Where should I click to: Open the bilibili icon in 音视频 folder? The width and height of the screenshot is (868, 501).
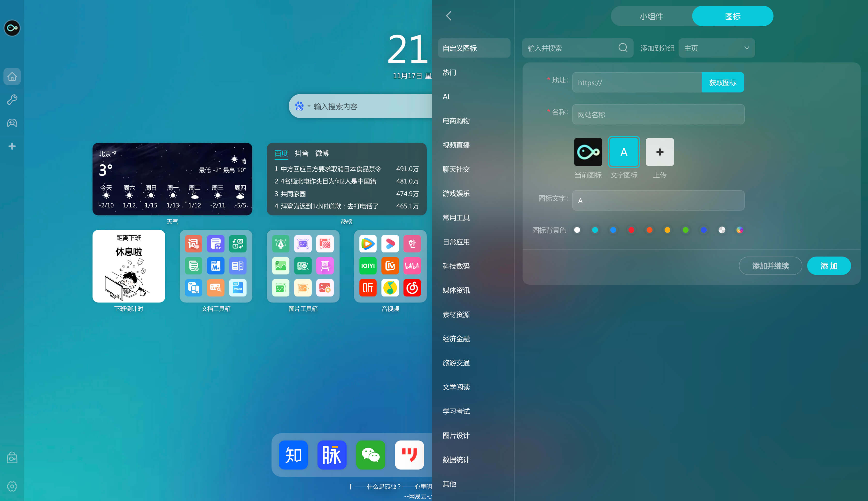[412, 266]
